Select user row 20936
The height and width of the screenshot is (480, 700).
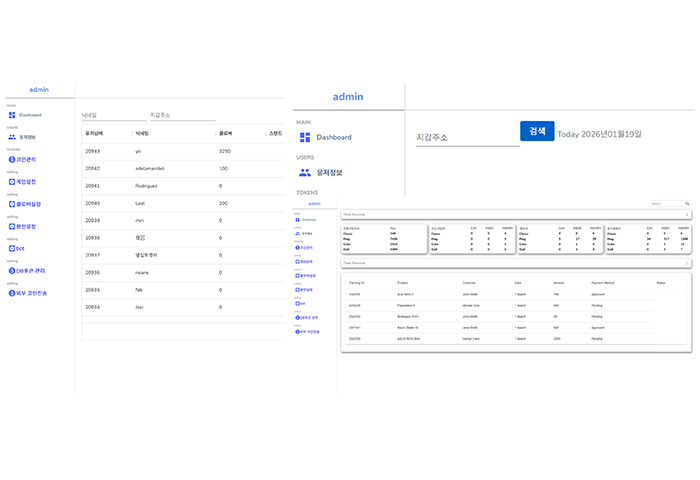[183, 273]
